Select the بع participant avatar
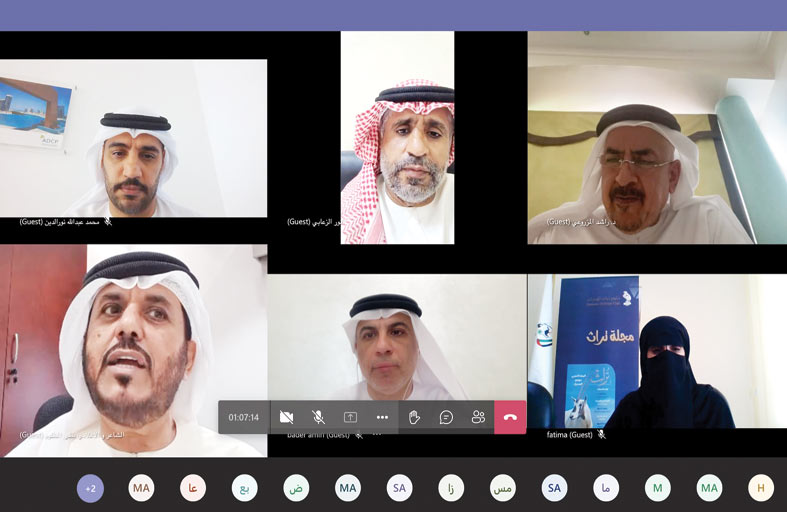 (x=244, y=488)
